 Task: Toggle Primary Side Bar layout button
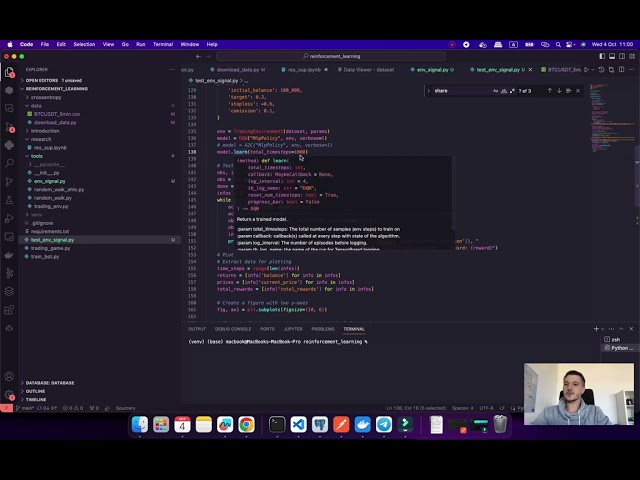click(x=602, y=56)
